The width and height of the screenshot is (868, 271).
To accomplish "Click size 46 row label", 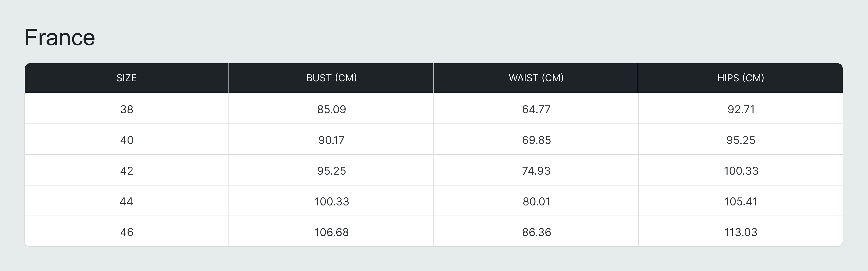I will point(127,232).
